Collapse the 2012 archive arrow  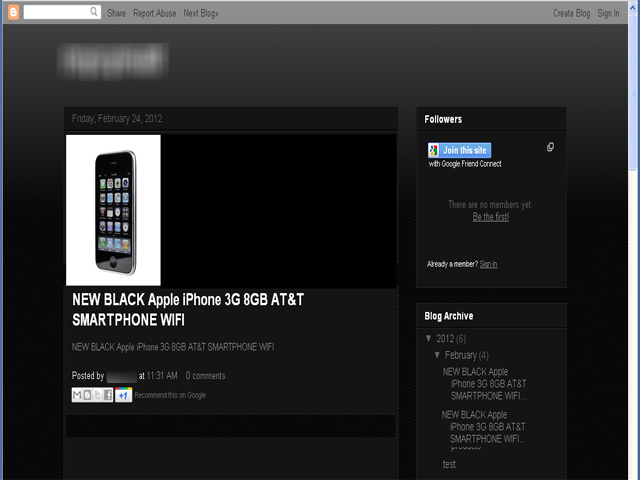429,338
